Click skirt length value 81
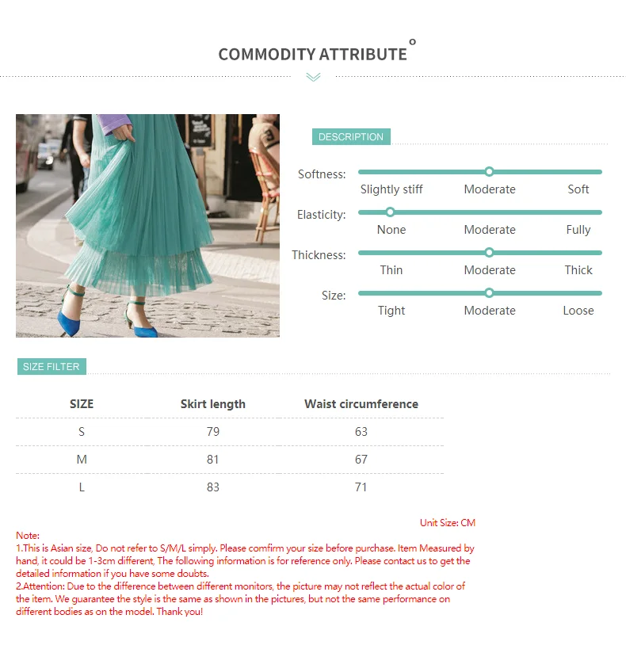 pos(213,460)
